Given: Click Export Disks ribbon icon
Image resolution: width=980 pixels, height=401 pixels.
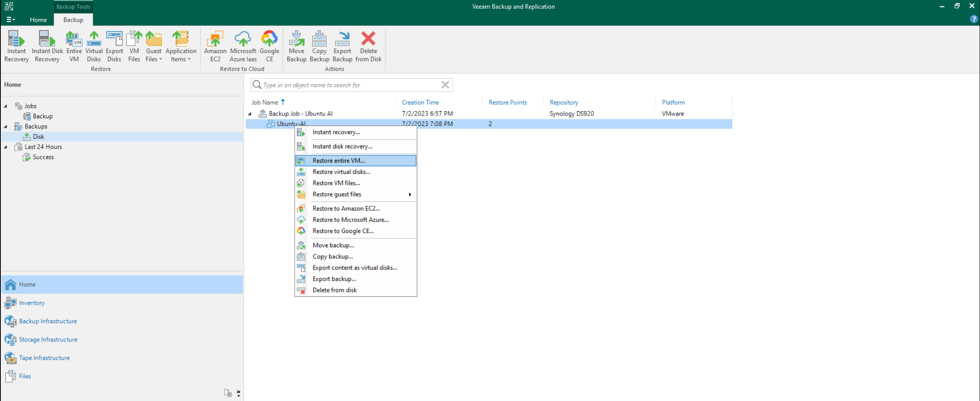Looking at the screenshot, I should point(114,46).
